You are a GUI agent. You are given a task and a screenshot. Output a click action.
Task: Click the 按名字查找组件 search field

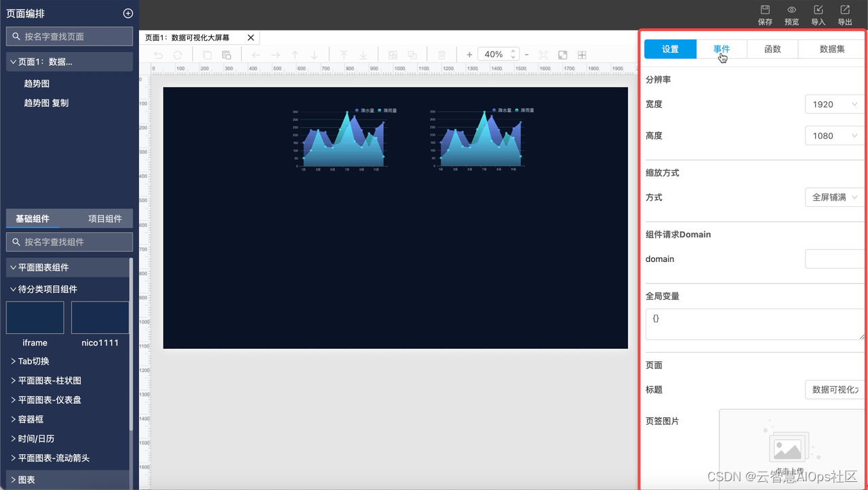click(x=69, y=242)
